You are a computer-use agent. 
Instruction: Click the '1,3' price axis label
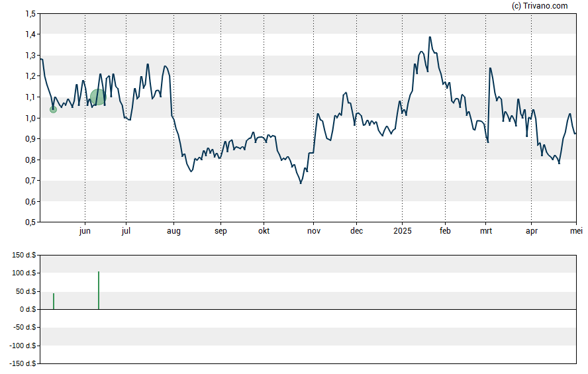[30, 56]
